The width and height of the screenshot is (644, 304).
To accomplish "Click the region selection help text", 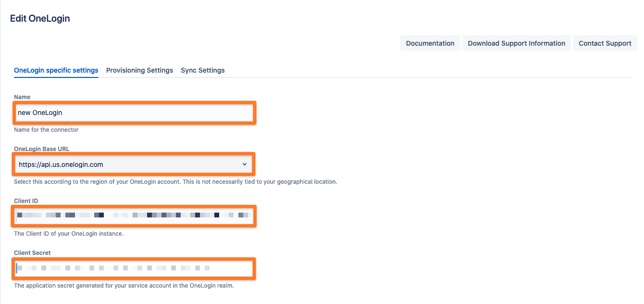I will [x=175, y=182].
